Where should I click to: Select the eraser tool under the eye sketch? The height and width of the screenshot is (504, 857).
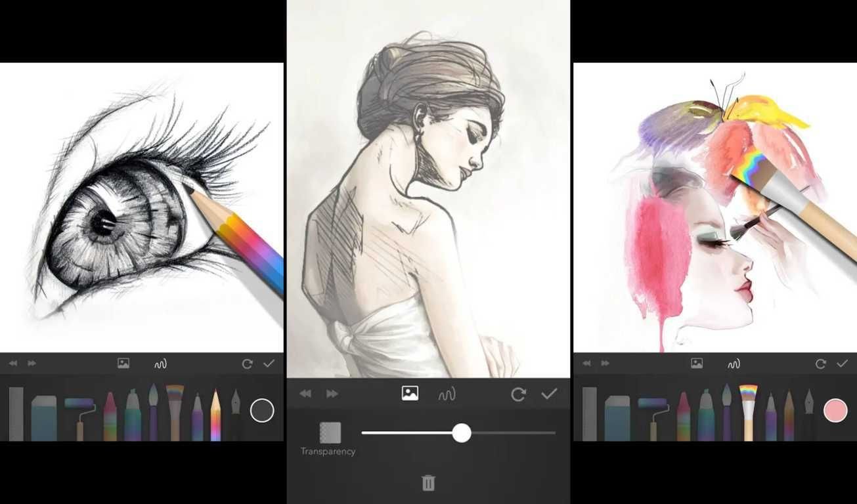click(44, 417)
